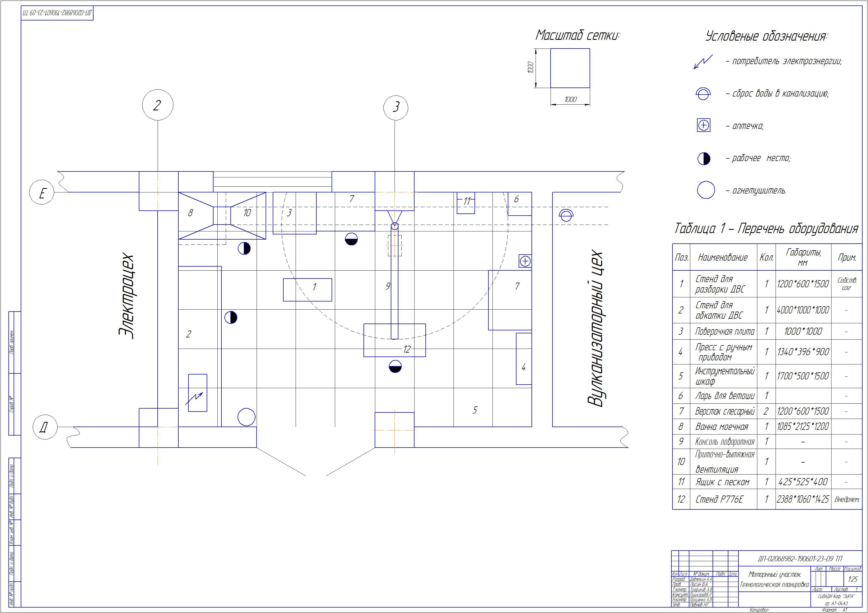868x613 pixels.
Task: Click the workplace symbol below stand 12
Action: point(395,367)
